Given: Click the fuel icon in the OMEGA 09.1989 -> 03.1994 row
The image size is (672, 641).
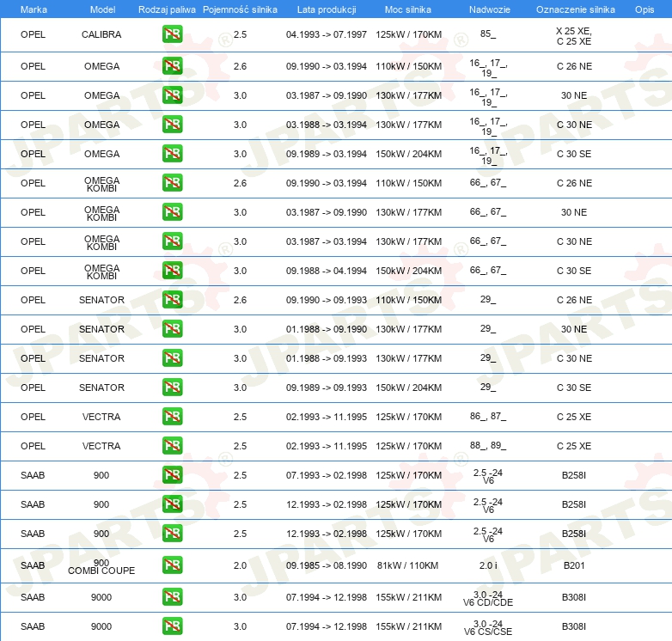Looking at the screenshot, I should [x=172, y=154].
